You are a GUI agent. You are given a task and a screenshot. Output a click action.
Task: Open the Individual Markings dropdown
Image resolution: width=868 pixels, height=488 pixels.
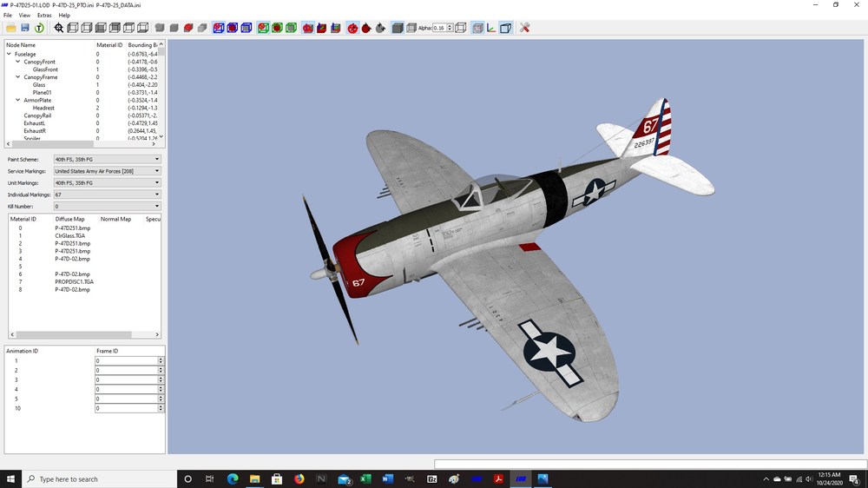[x=107, y=195]
